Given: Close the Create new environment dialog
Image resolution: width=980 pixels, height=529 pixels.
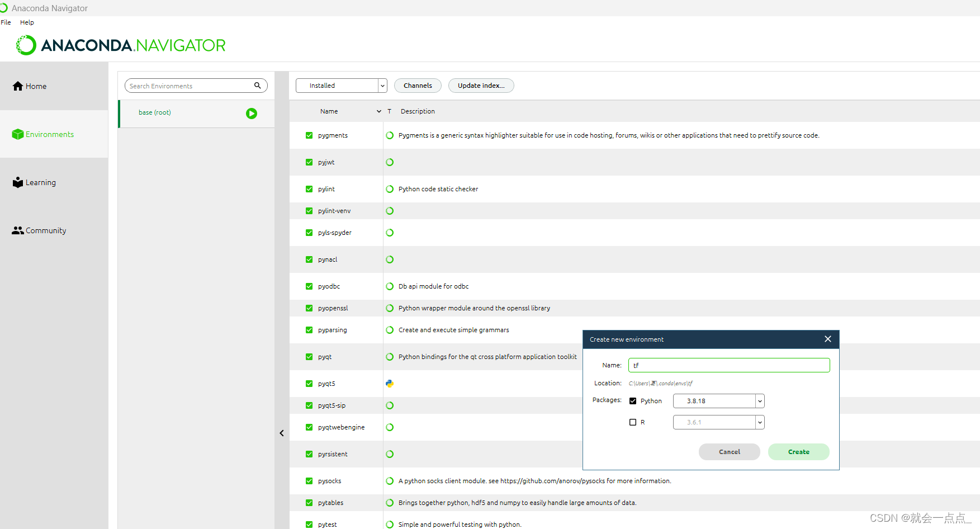Looking at the screenshot, I should tap(828, 339).
